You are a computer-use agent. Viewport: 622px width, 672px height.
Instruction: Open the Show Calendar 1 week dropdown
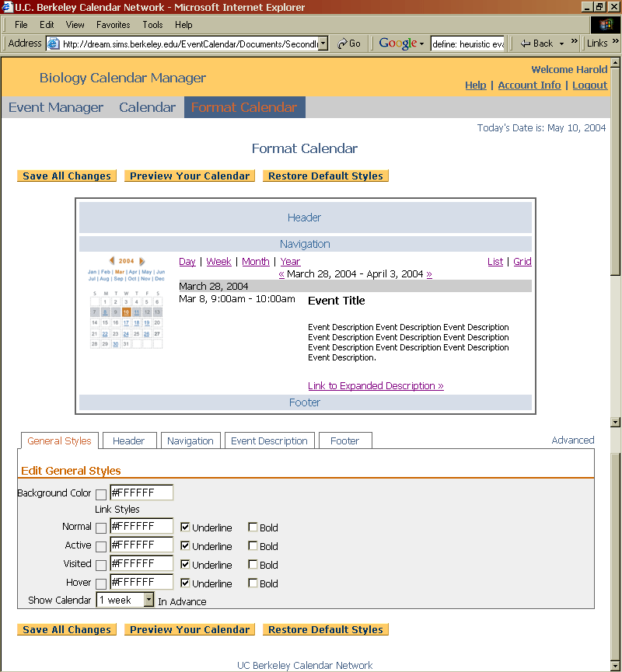pyautogui.click(x=149, y=600)
